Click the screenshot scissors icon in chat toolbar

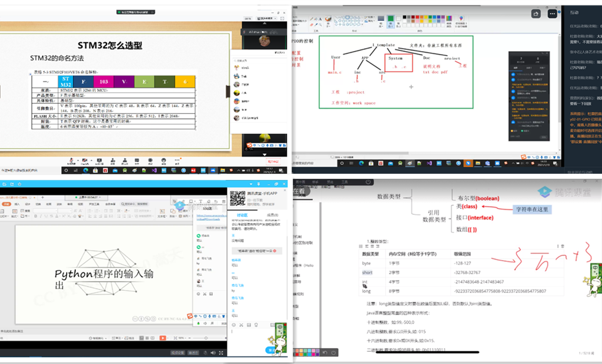click(241, 325)
